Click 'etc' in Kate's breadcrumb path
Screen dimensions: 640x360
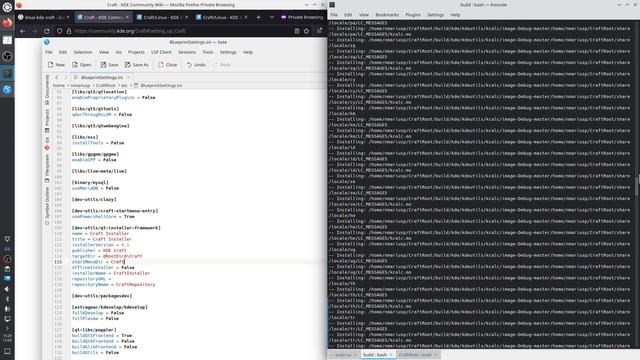pyautogui.click(x=124, y=85)
